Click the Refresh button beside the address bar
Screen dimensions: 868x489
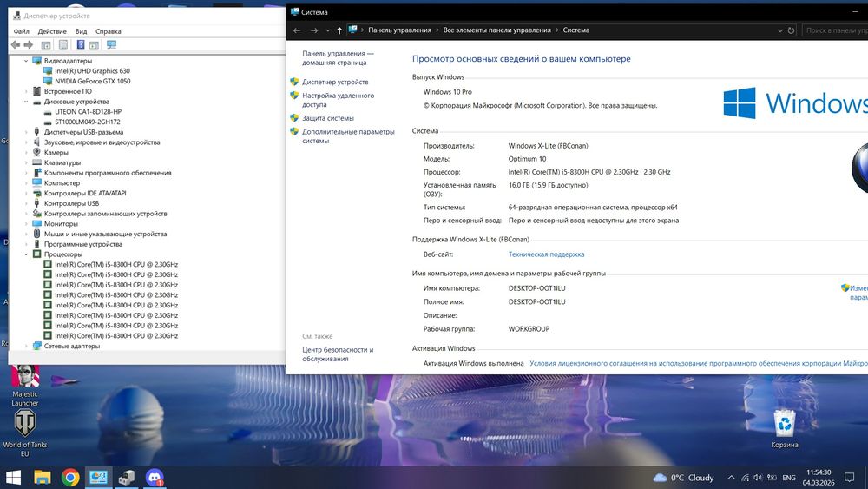coord(791,30)
